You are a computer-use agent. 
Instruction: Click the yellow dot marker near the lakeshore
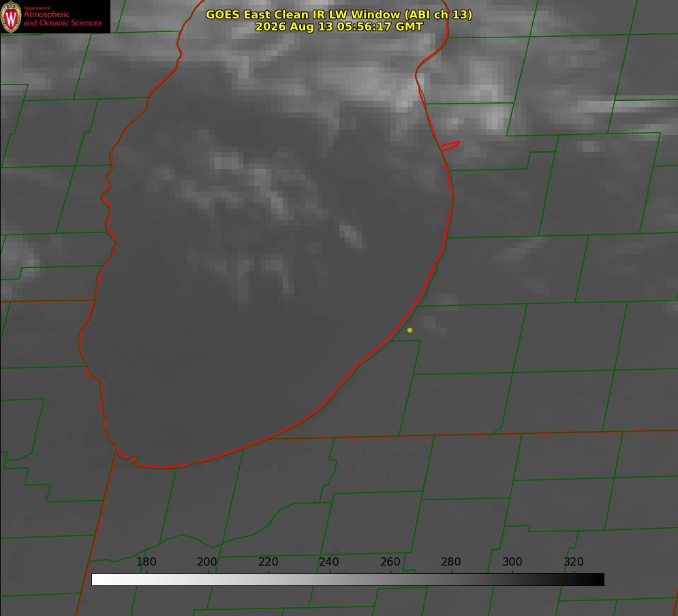click(410, 330)
